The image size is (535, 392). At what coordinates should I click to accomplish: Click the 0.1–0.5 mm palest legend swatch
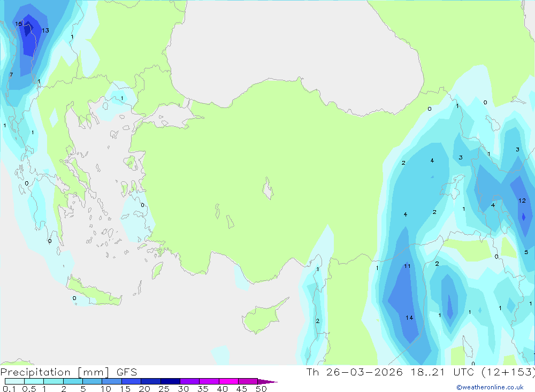(x=14, y=381)
